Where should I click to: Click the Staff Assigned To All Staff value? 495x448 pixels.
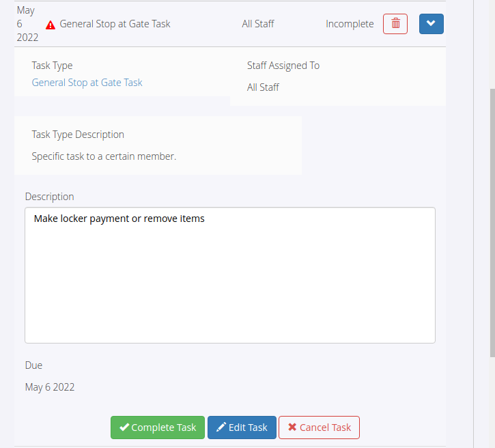coord(263,87)
